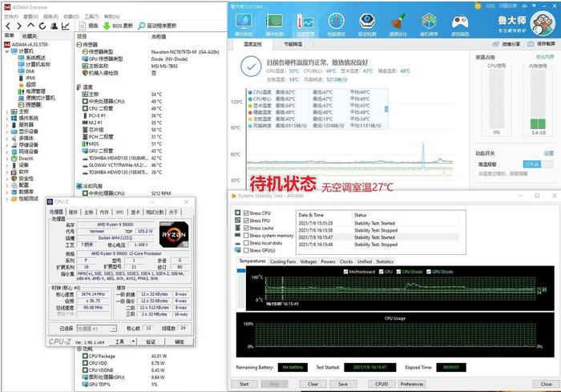This screenshot has height=392, width=561.
Task: Switch to AIDA64 收藏夹 favorites tab
Action: point(30,36)
